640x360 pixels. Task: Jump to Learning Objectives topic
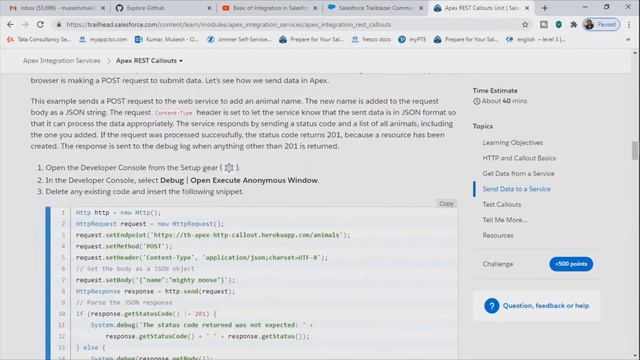[513, 142]
